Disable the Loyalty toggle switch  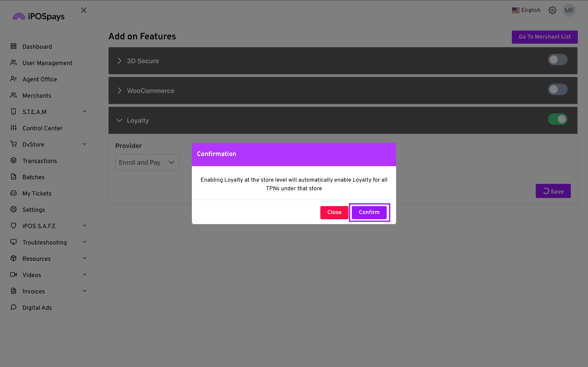tap(557, 119)
